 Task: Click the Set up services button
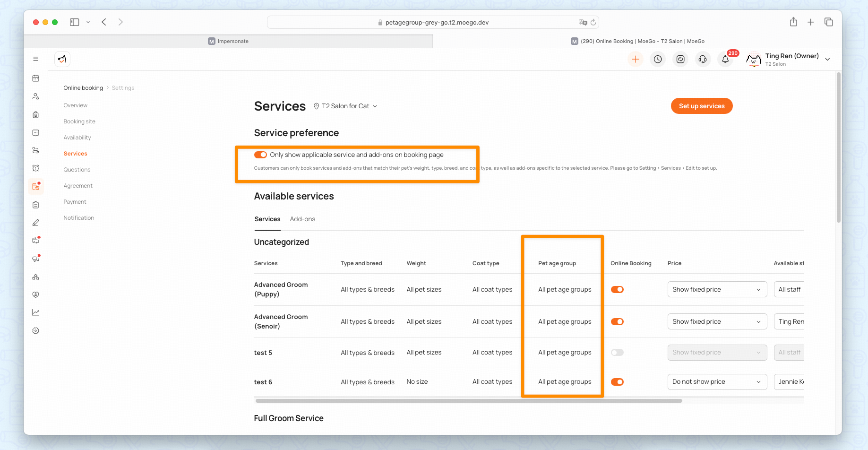[701, 106]
